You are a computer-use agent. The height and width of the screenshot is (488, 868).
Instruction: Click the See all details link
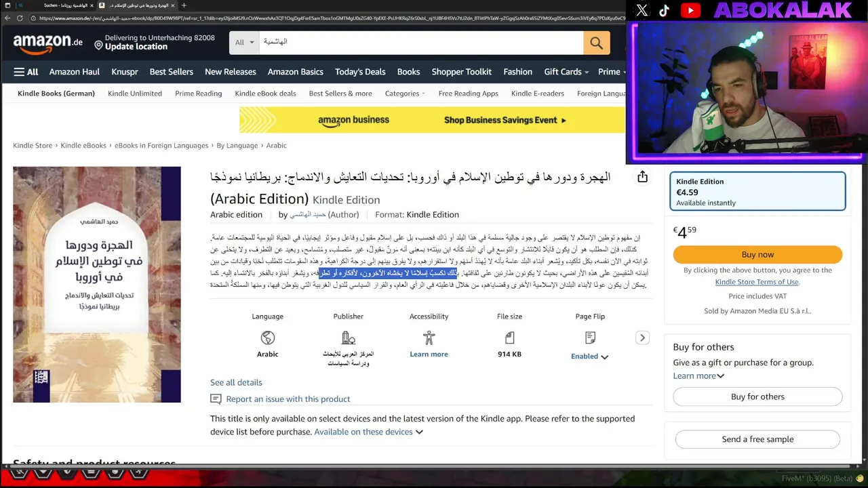tap(236, 382)
